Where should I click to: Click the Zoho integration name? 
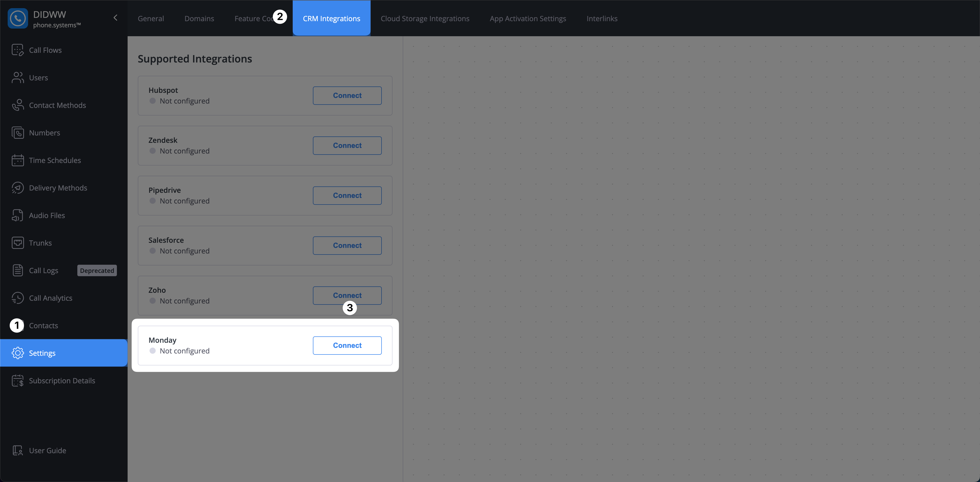coord(157,290)
